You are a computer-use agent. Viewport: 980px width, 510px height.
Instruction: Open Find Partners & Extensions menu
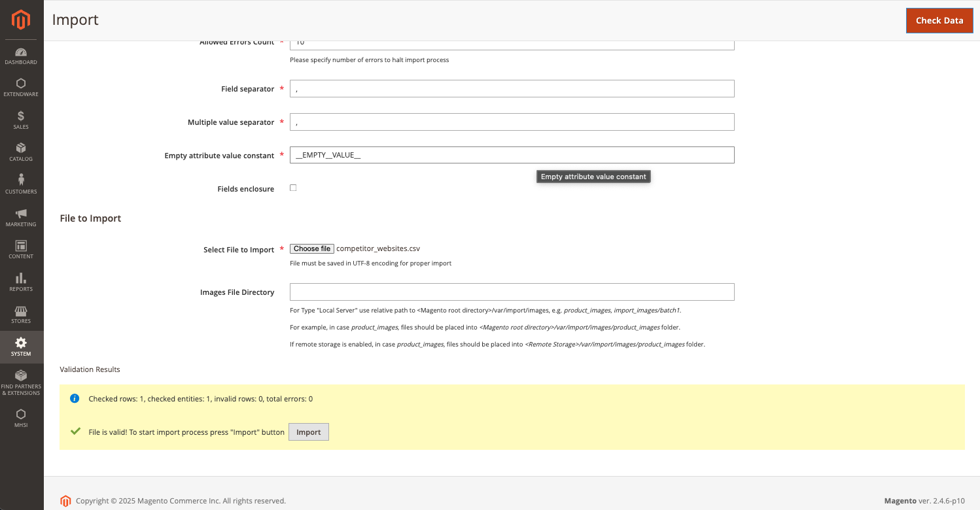point(21,382)
